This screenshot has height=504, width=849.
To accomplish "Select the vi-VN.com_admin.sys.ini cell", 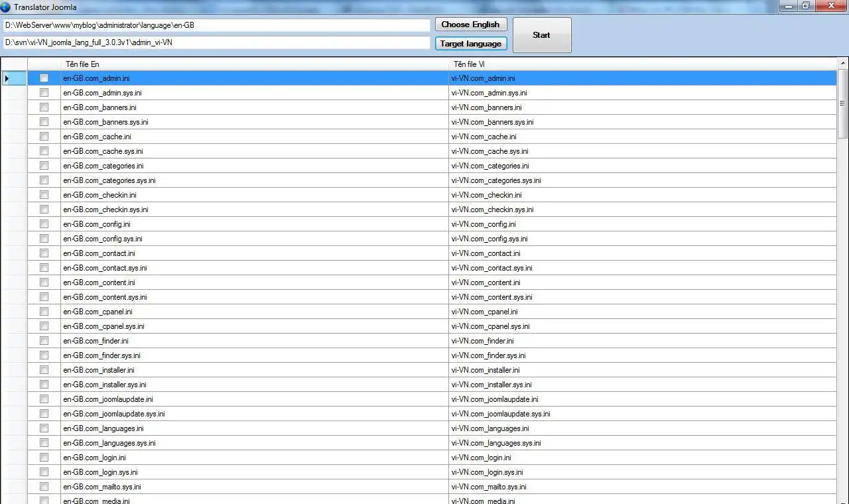I will (x=643, y=93).
